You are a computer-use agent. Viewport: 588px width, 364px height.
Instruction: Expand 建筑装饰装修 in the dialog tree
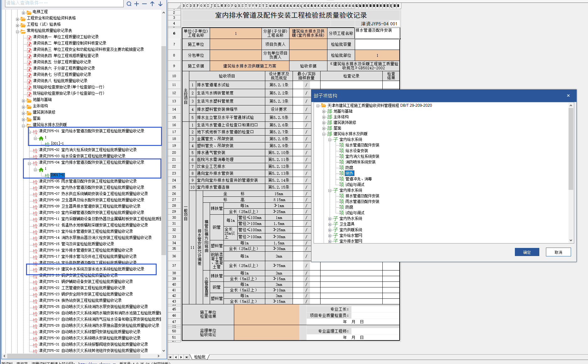[324, 123]
